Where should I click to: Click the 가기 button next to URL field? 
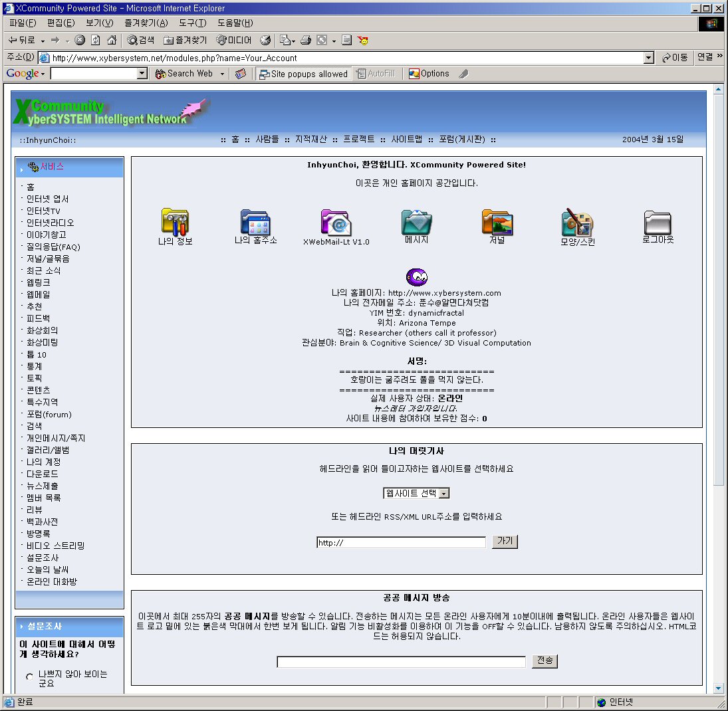(x=505, y=542)
